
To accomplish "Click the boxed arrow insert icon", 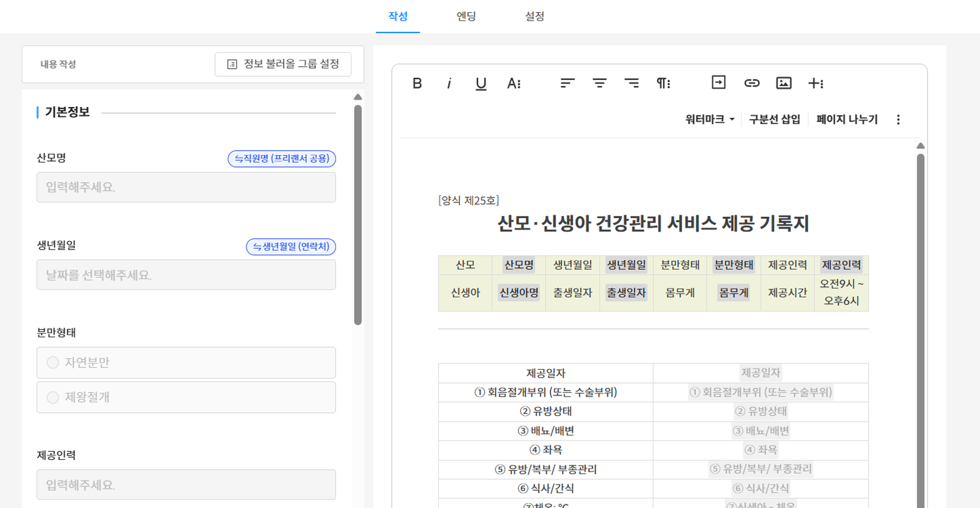I will point(719,82).
